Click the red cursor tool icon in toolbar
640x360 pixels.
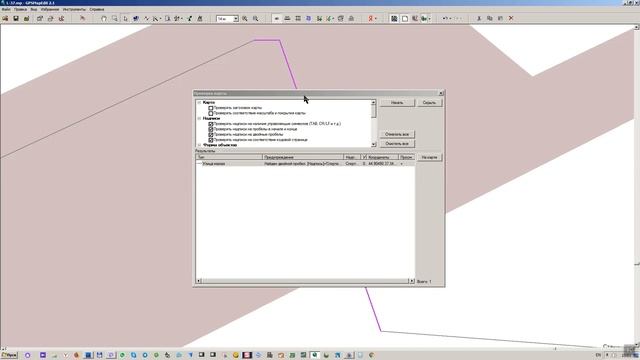(x=82, y=18)
